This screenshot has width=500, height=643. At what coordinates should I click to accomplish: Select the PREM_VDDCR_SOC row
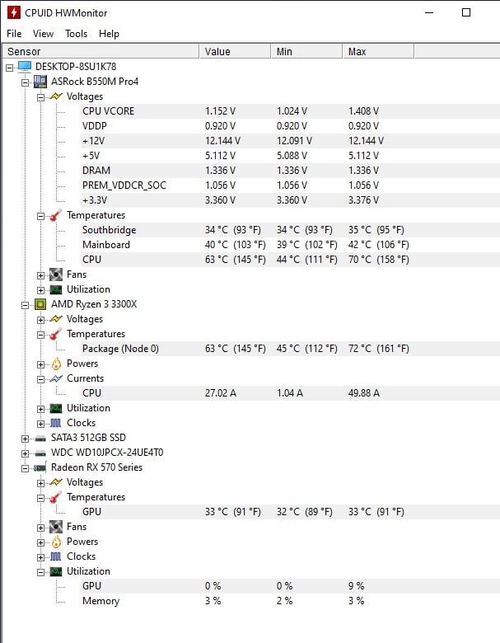(290, 185)
